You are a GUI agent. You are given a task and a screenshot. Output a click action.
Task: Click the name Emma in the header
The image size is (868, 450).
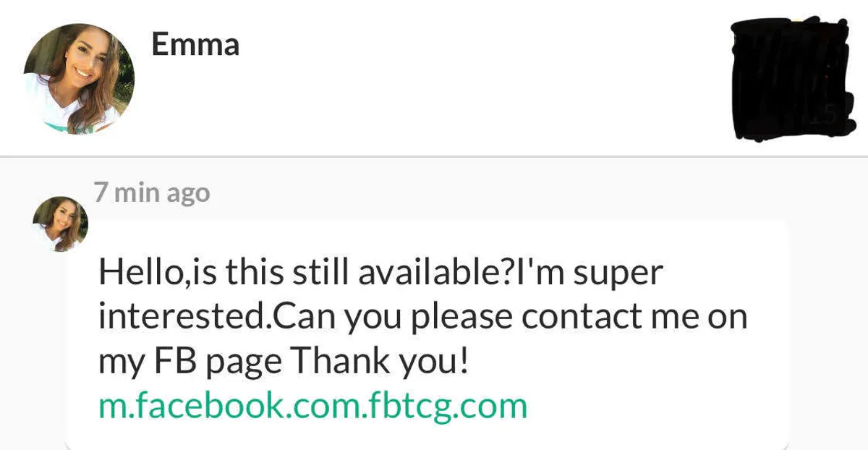click(195, 45)
